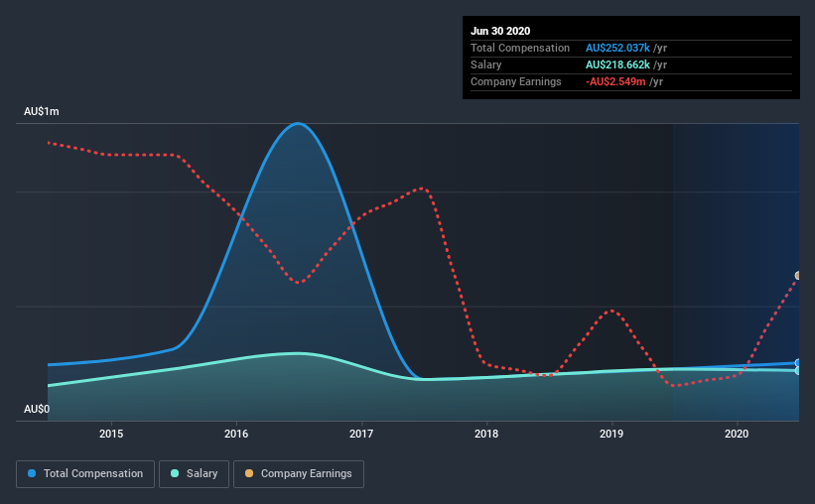Click the 2019 x-axis label
This screenshot has height=504, width=815.
click(611, 434)
